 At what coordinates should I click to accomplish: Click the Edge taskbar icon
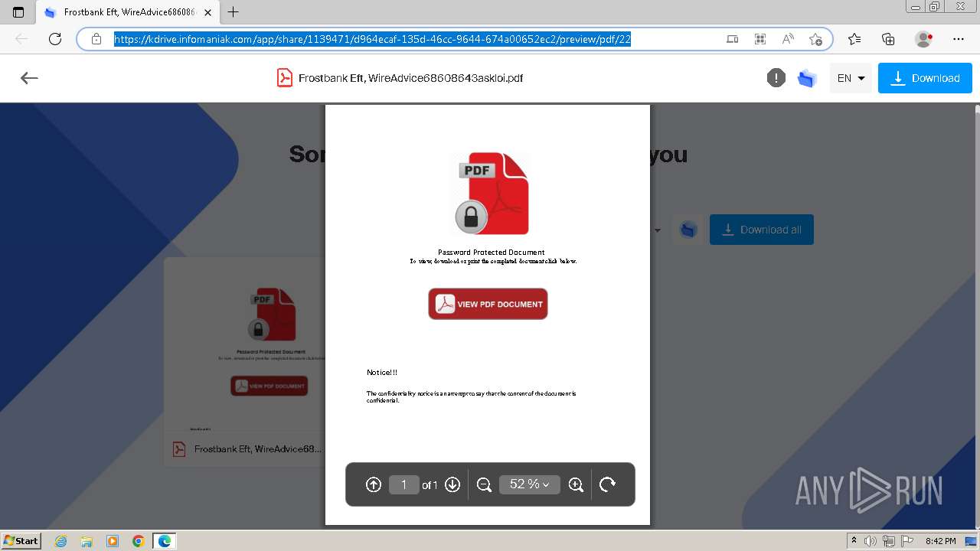(x=165, y=541)
